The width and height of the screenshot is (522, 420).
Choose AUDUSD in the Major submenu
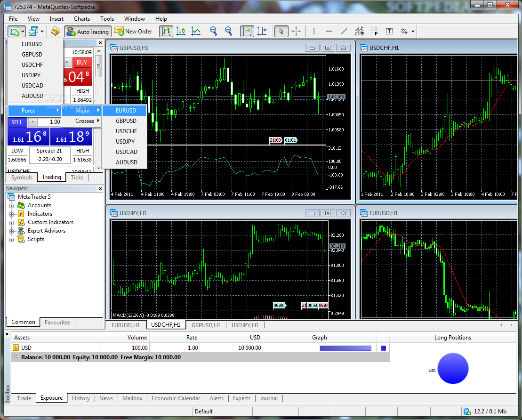tap(125, 162)
